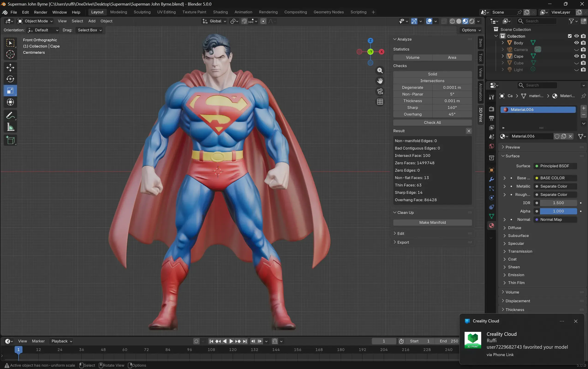Viewport: 588px width, 369px height.
Task: Click the IOR value field
Action: 558,203
